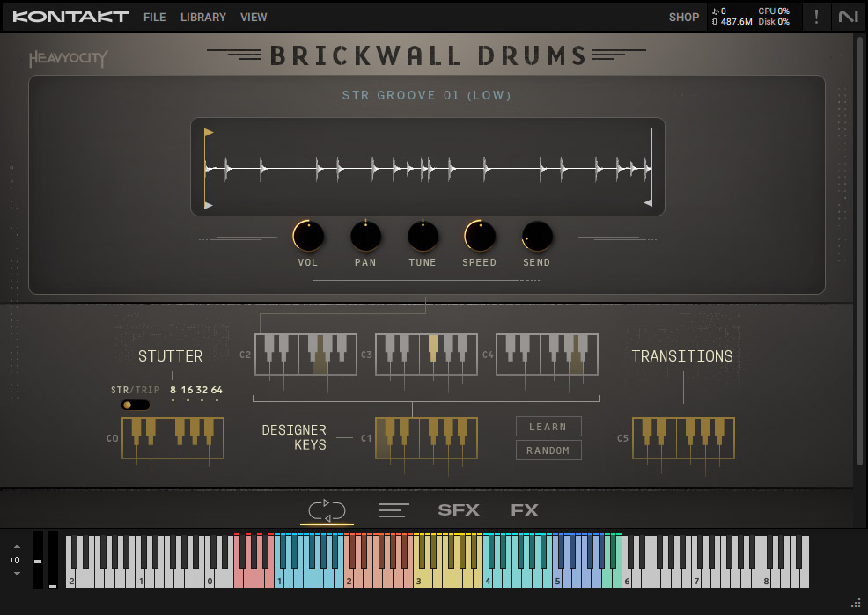
Task: Select the bottom-left sample start triangle marker
Action: pyautogui.click(x=208, y=205)
